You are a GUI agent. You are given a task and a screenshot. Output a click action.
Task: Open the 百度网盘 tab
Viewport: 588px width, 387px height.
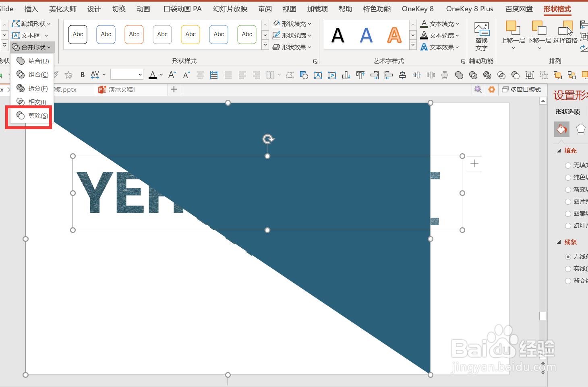[519, 9]
